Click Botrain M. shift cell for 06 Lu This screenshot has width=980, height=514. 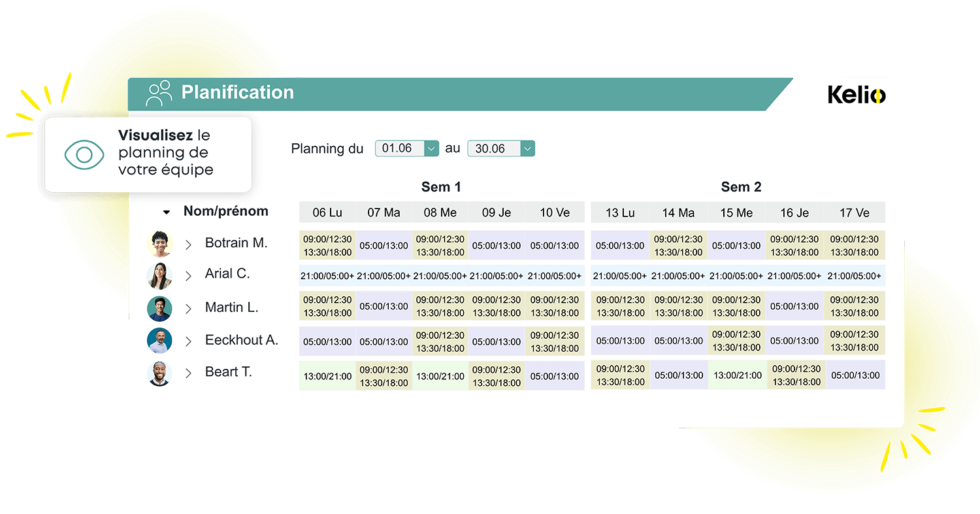click(327, 246)
